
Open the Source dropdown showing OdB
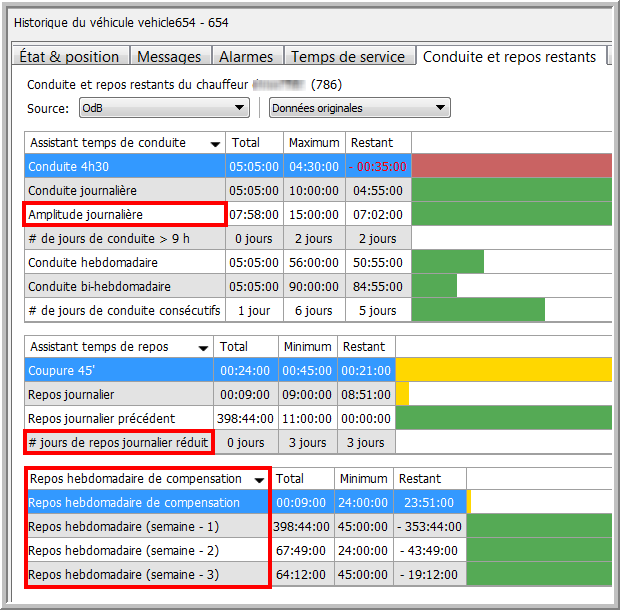pyautogui.click(x=163, y=108)
